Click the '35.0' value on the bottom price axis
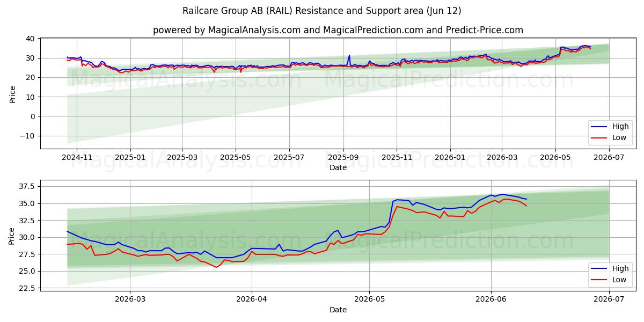644x322 pixels. 27,203
